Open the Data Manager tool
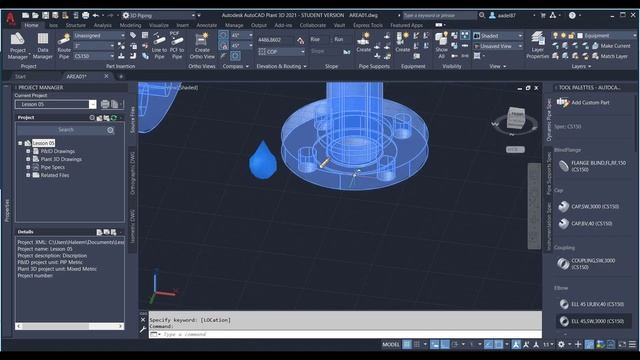This screenshot has width=640, height=360. coord(42,46)
